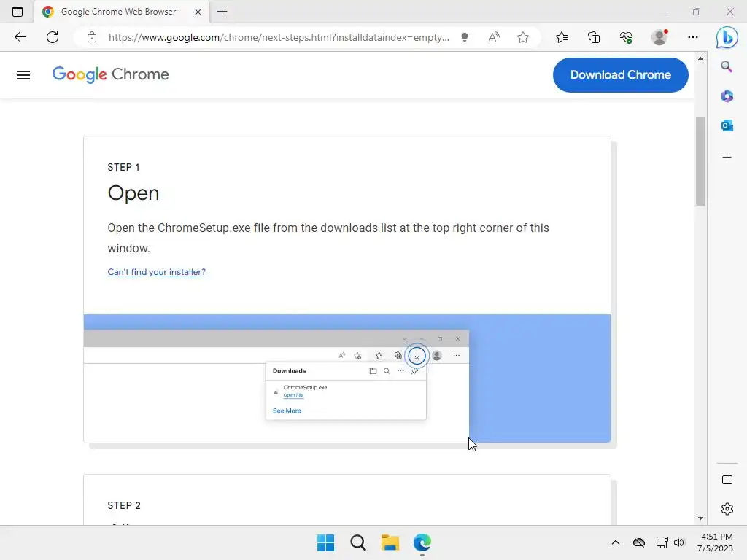The image size is (747, 560).
Task: Click the Step 1 downloads illustration
Action: [x=347, y=378]
